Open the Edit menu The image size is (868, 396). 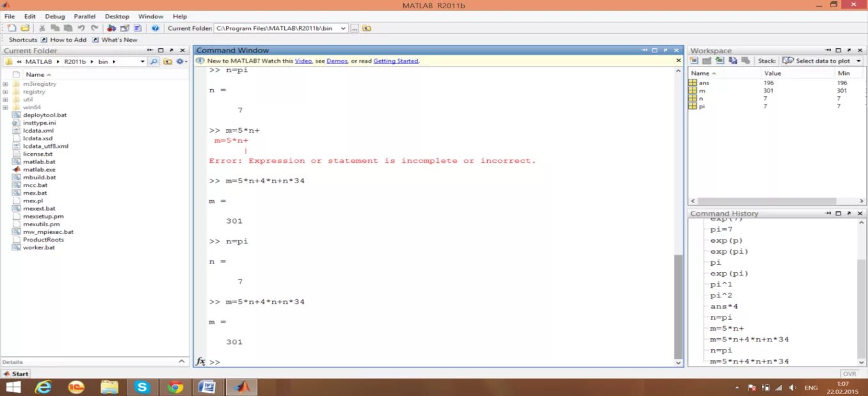[x=30, y=16]
